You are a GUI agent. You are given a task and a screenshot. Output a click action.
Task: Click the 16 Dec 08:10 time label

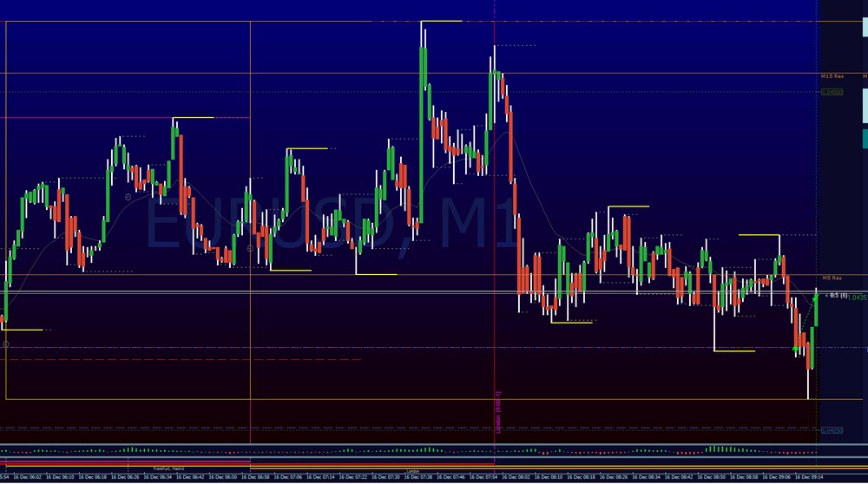pyautogui.click(x=548, y=477)
